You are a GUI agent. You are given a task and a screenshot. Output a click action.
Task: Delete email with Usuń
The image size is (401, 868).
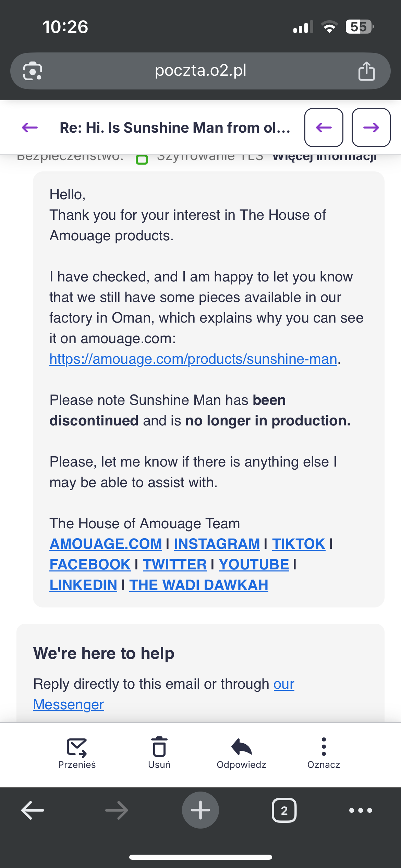click(159, 753)
